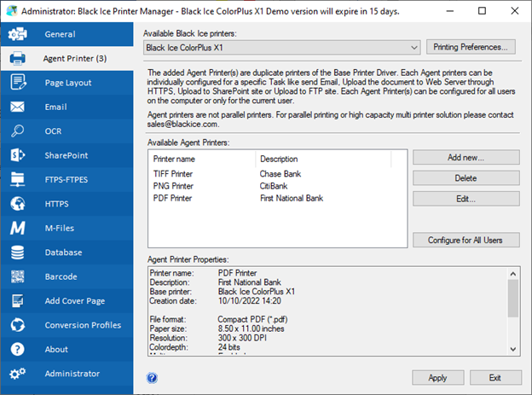Open SharePoint settings tab
This screenshot has height=395, width=532.
point(66,155)
